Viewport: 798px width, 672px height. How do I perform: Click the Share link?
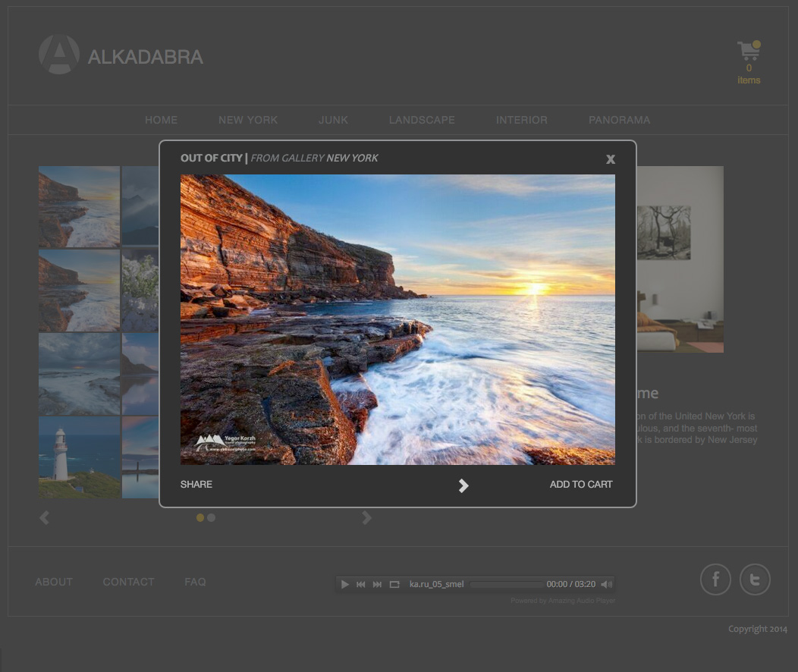click(196, 485)
